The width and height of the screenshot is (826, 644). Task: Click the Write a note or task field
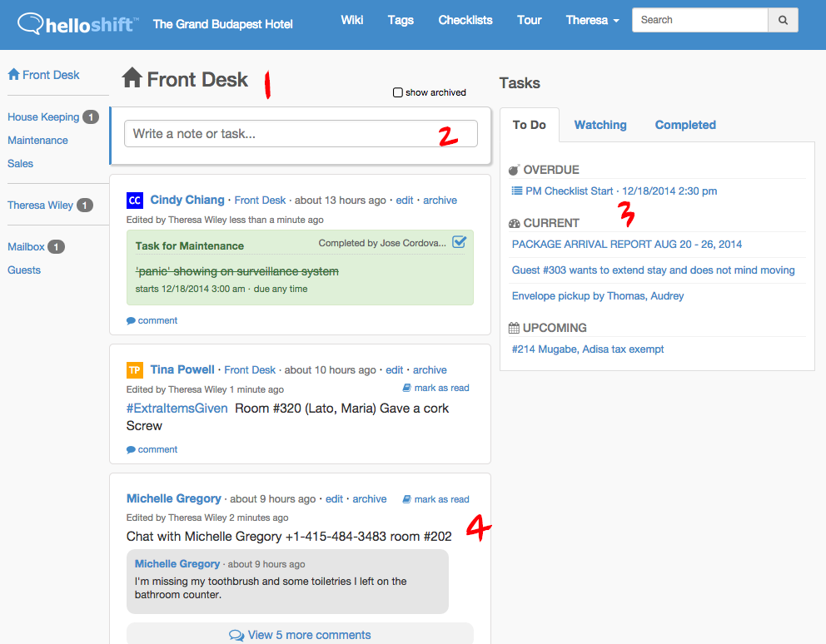click(x=301, y=134)
